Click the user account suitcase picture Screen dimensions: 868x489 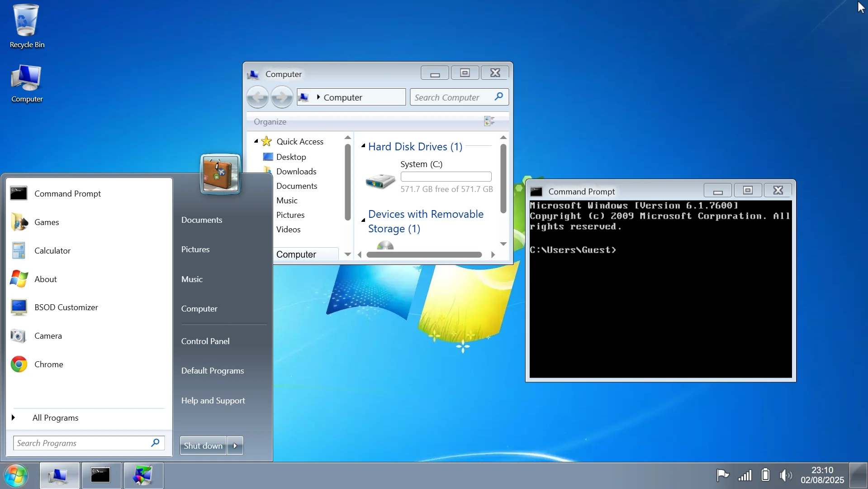pyautogui.click(x=220, y=174)
